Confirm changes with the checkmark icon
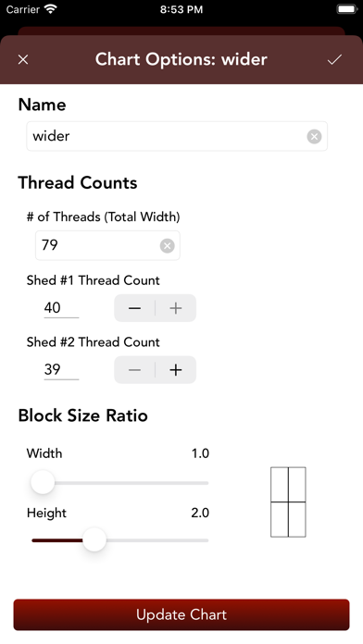 tap(334, 59)
